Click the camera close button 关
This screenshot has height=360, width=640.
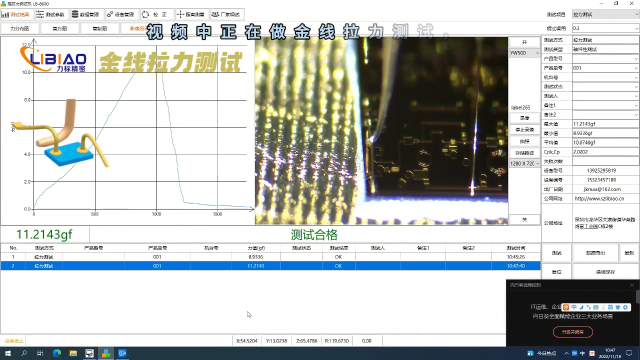[x=524, y=220]
